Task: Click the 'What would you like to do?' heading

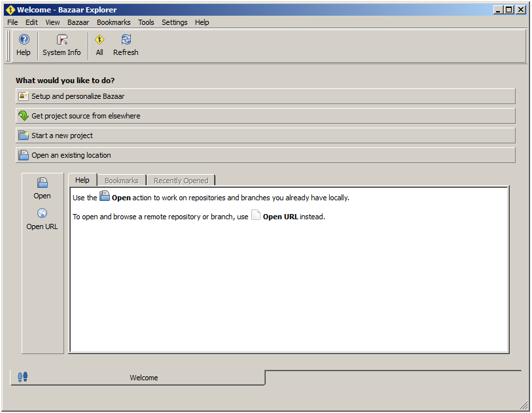Action: (x=65, y=81)
